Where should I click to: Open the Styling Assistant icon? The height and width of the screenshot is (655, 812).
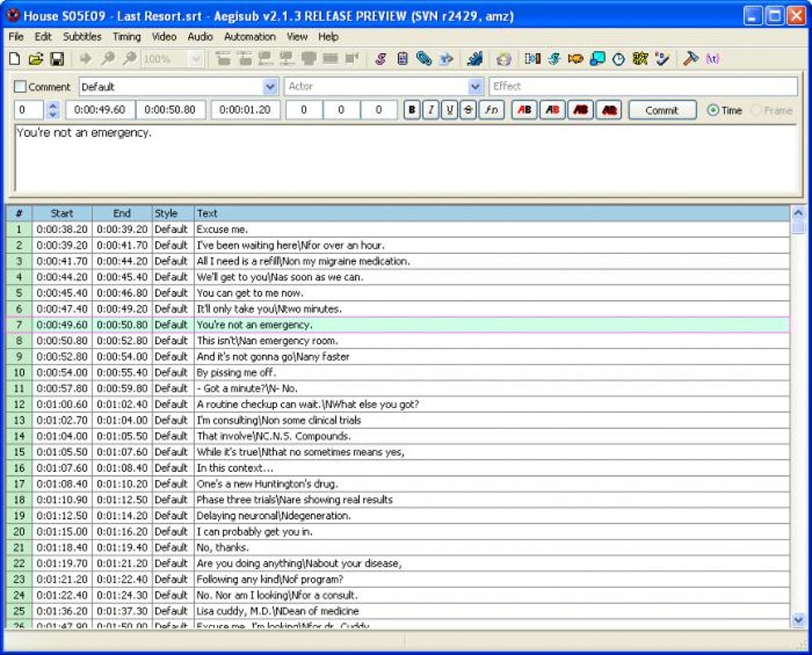click(555, 59)
